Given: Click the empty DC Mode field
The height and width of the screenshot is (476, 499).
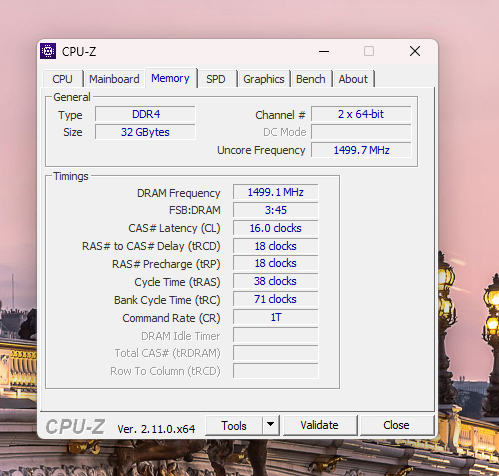Looking at the screenshot, I should click(361, 132).
